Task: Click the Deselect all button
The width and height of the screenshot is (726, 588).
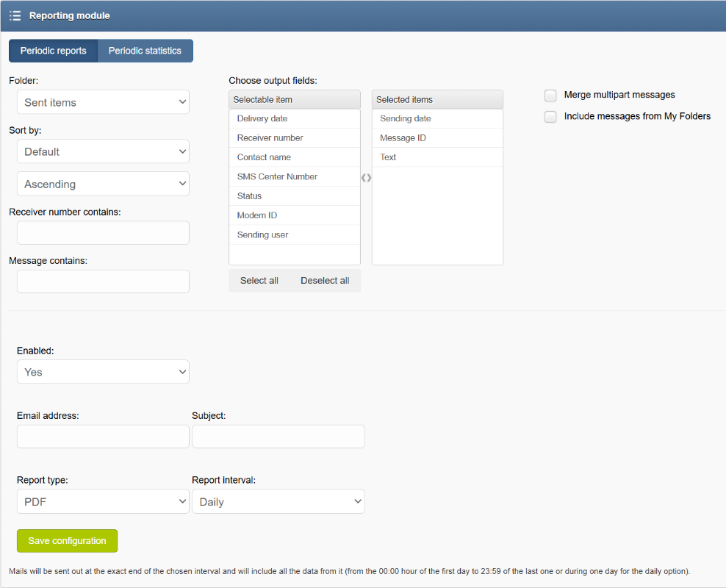Action: 325,281
